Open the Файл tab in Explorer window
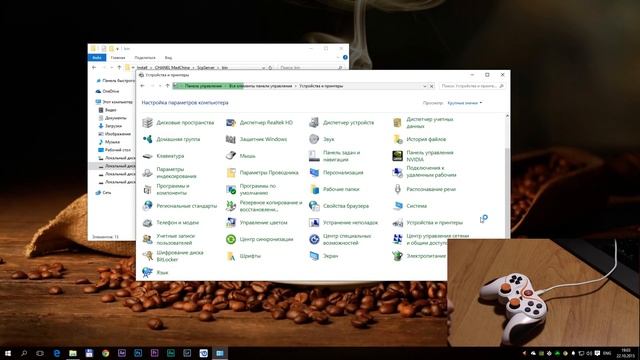 point(97,58)
